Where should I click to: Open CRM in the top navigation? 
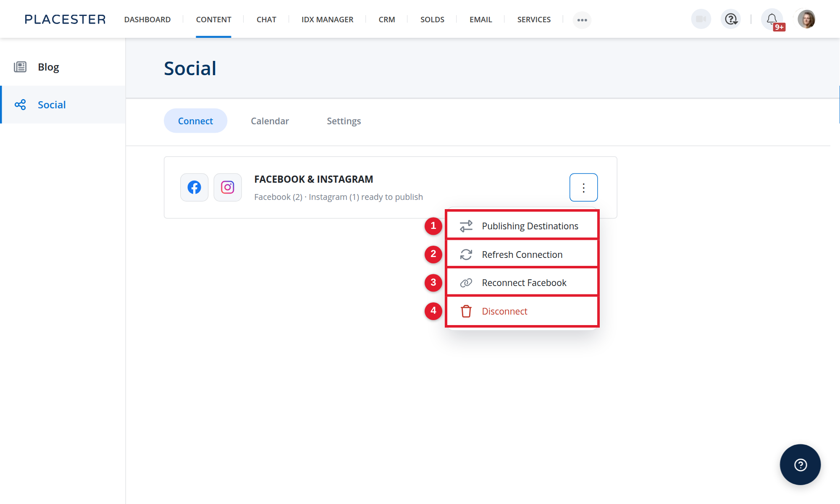[x=387, y=19]
